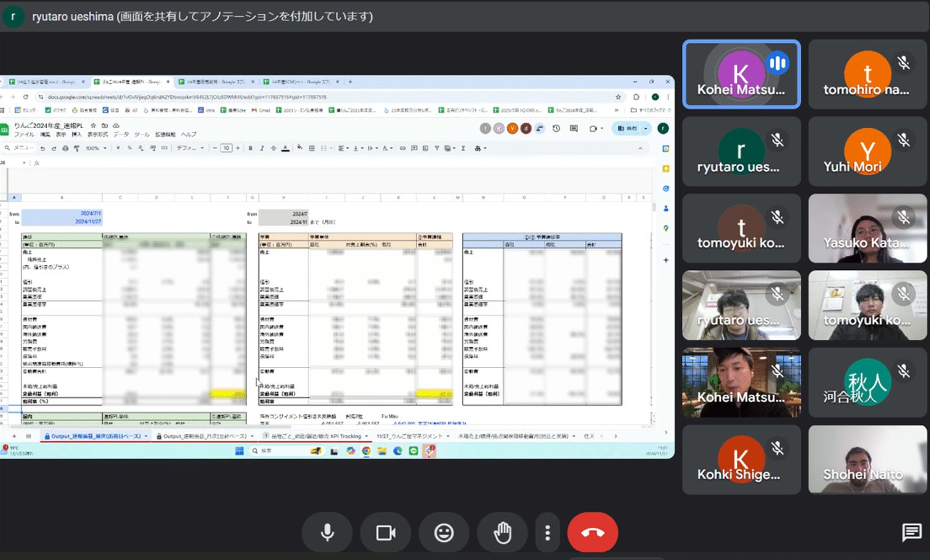Bookmark this page with star icon

618,97
